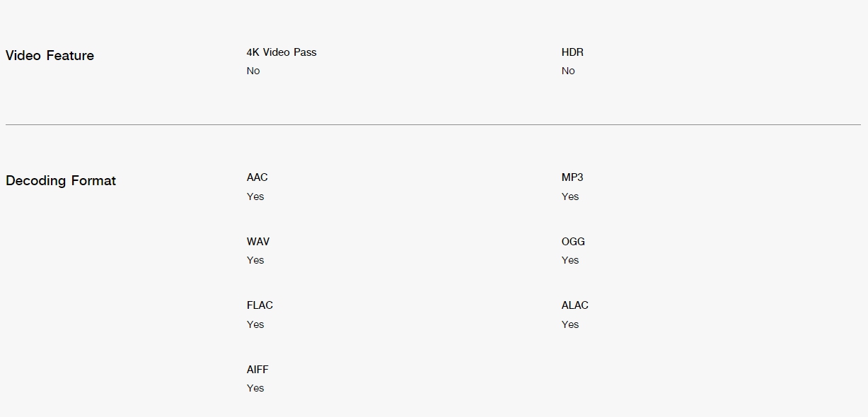
Task: Click the Yes value under MP3
Action: pos(570,196)
